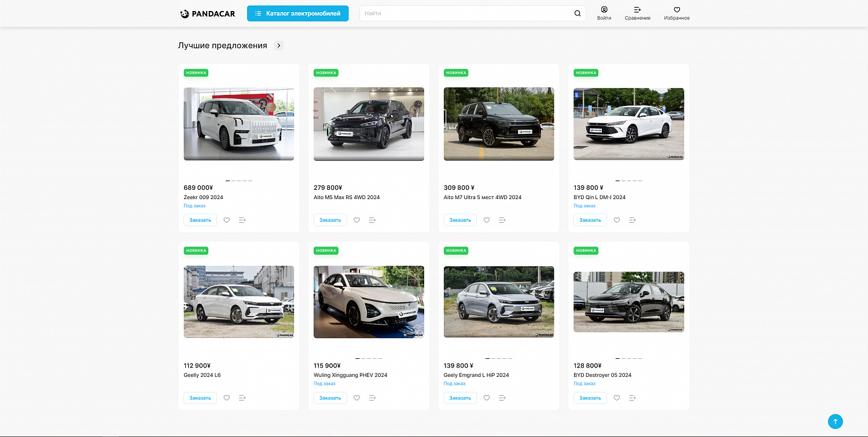Click the 128 800¥ price
This screenshot has width=868, height=437.
(588, 365)
